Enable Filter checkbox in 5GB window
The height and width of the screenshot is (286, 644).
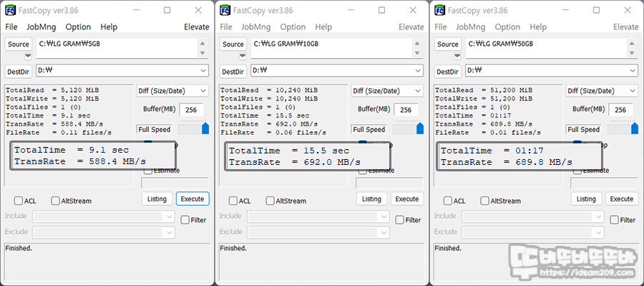pyautogui.click(x=185, y=220)
